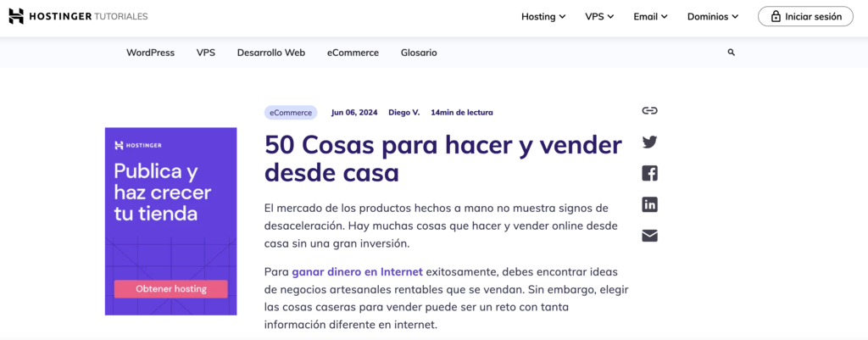The image size is (868, 340).
Task: Click the eCommerce tag badge above title
Action: pyautogui.click(x=291, y=112)
